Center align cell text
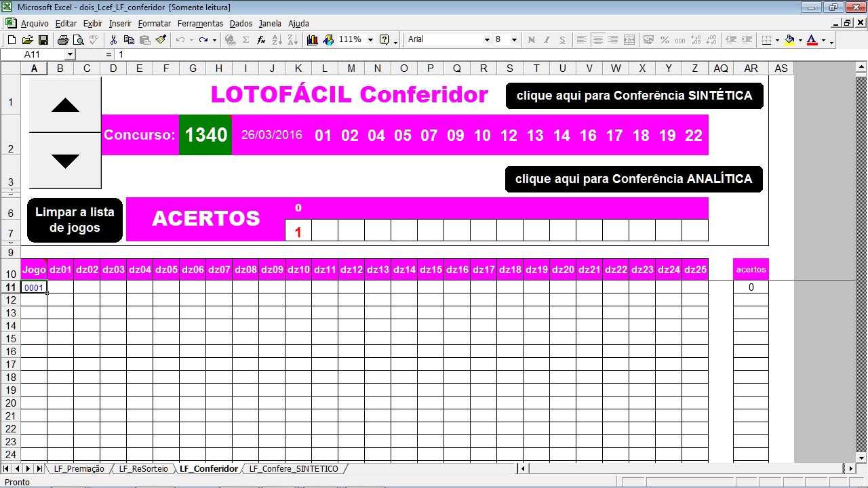This screenshot has width=868, height=488. coord(597,40)
